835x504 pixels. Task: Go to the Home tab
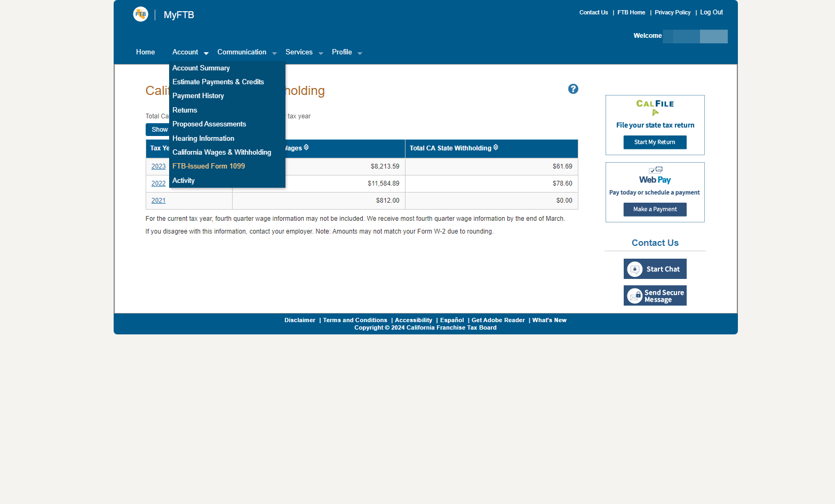pos(145,52)
